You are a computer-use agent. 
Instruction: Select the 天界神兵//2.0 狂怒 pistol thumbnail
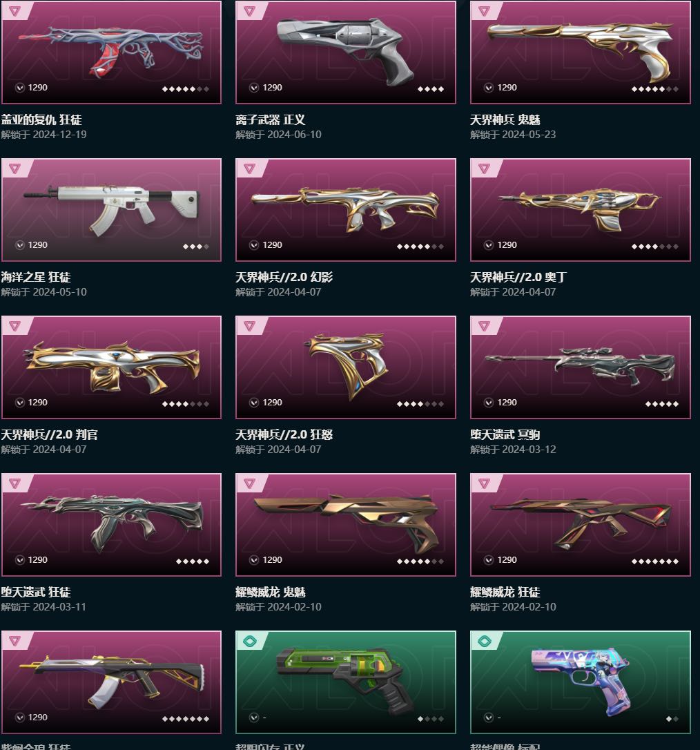tap(346, 367)
